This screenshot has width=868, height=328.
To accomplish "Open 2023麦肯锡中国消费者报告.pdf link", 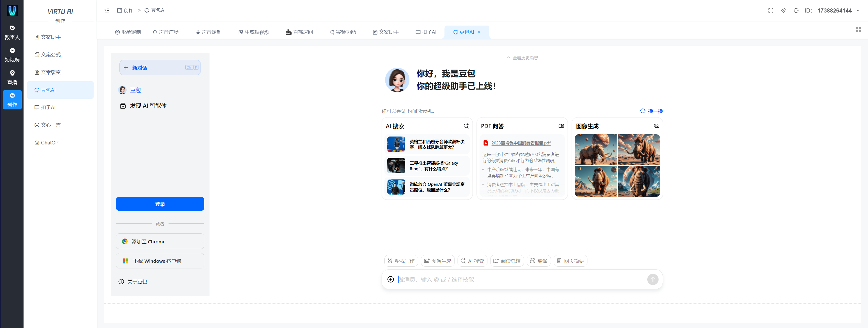I will (521, 143).
